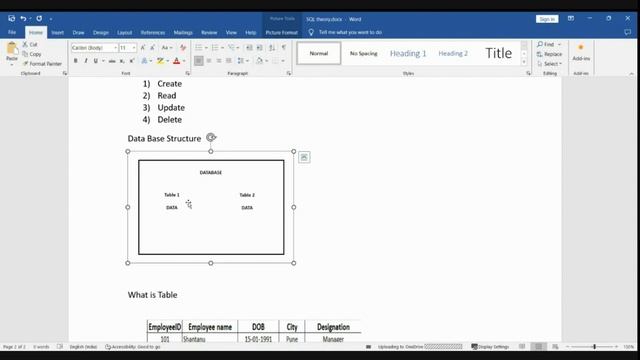The width and height of the screenshot is (640, 360).
Task: Apply subscript formatting
Action: point(122,61)
